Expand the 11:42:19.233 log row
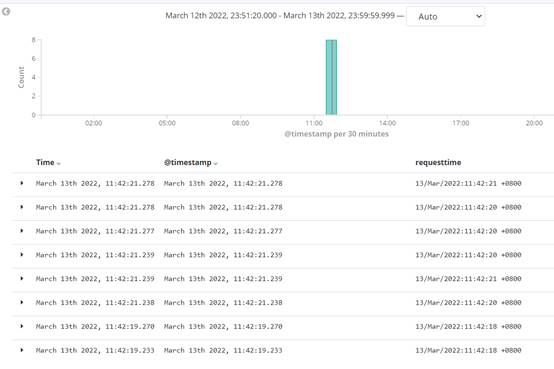 [22, 350]
